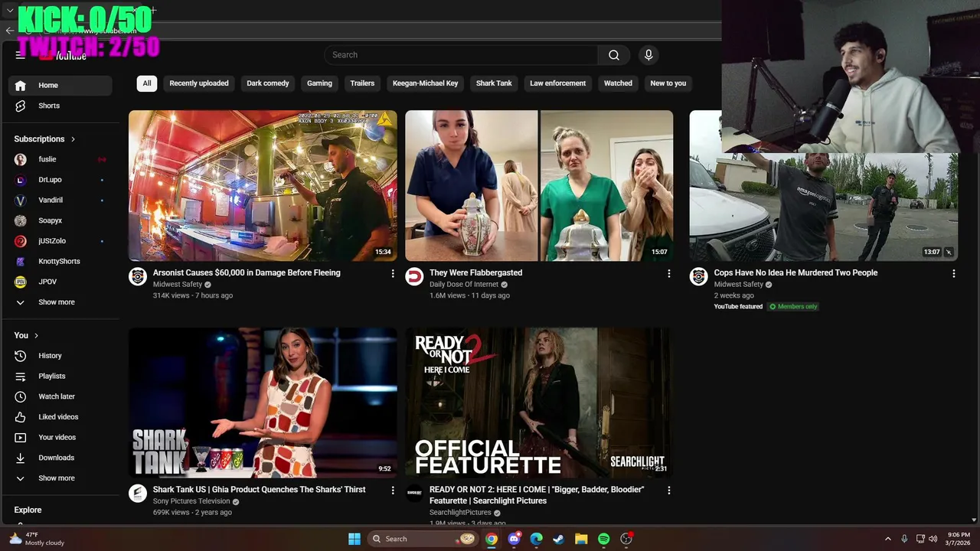Open the Soapyx channel subscription
Viewport: 980px width, 551px height.
(60, 220)
